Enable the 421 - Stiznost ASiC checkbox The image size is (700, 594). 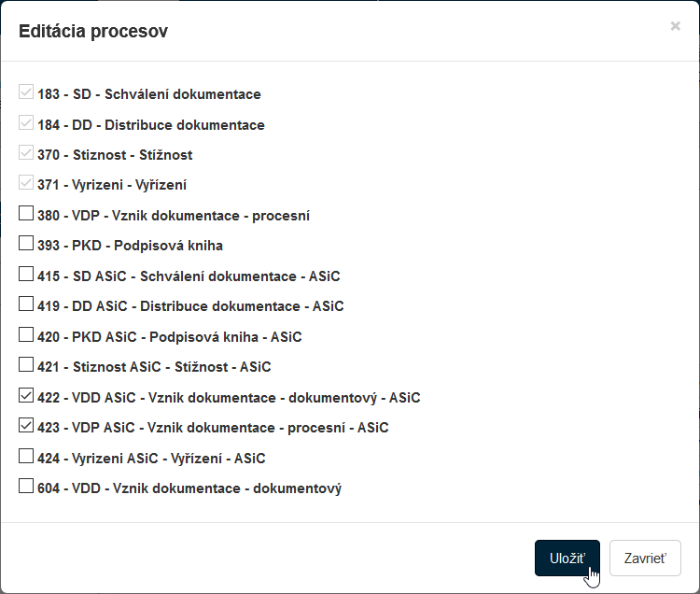(x=26, y=366)
